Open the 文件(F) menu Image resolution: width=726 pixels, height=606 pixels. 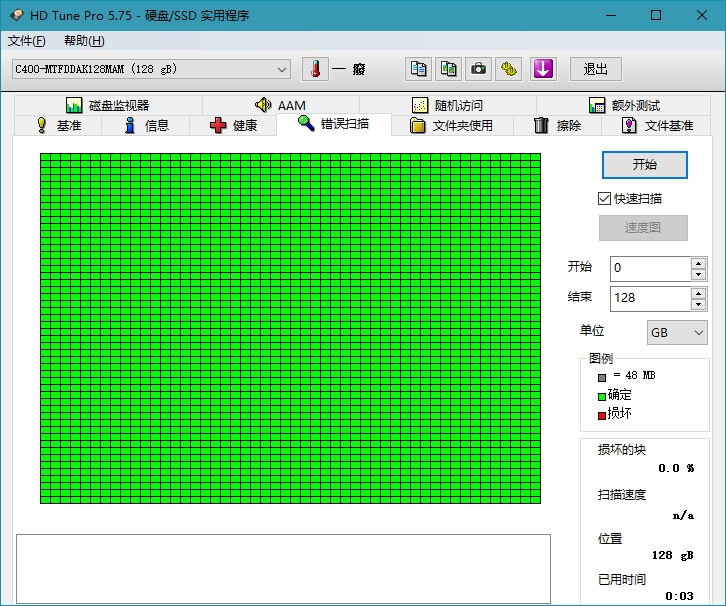tap(26, 41)
